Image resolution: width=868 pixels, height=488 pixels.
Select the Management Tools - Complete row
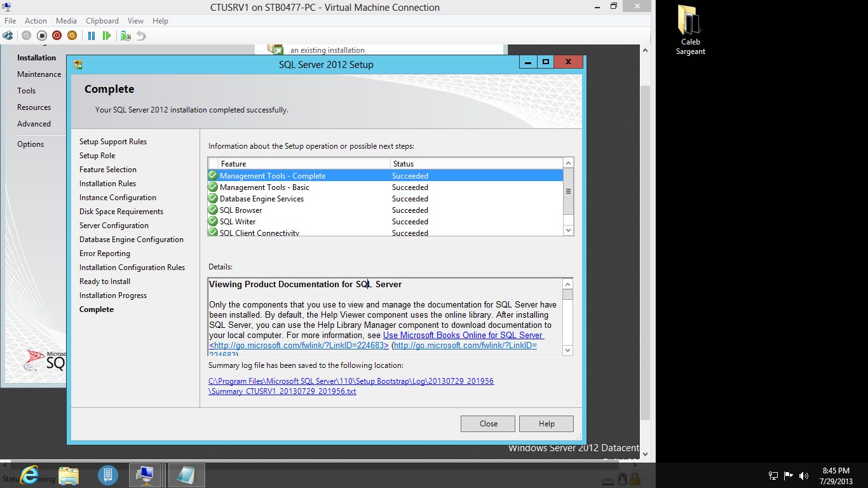385,176
